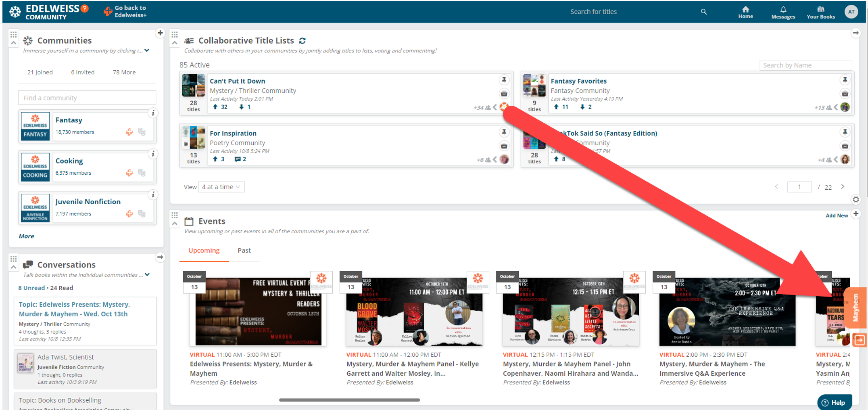Click the Help button

pos(835,402)
